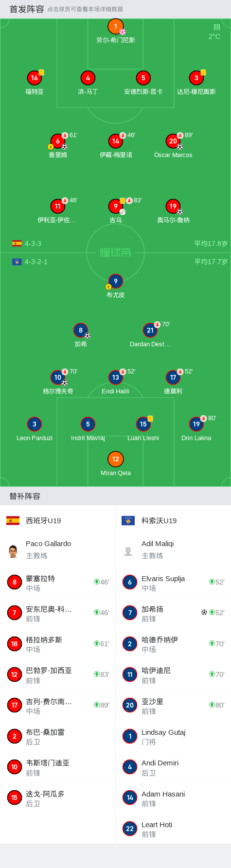Open substitute 7 加希扬 on Kosovo bench
Viewport: 231px width, 868px height.
[x=173, y=613]
